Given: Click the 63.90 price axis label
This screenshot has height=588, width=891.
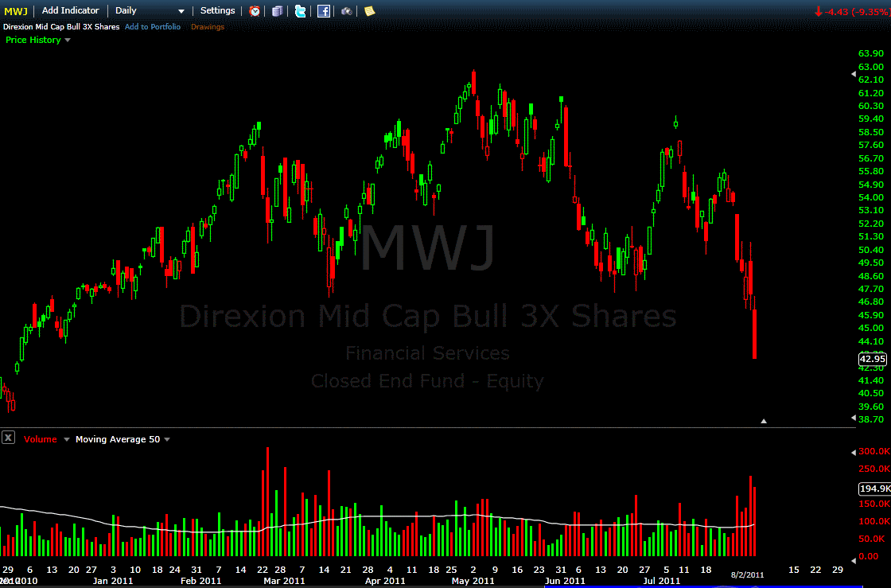Looking at the screenshot, I should click(871, 53).
